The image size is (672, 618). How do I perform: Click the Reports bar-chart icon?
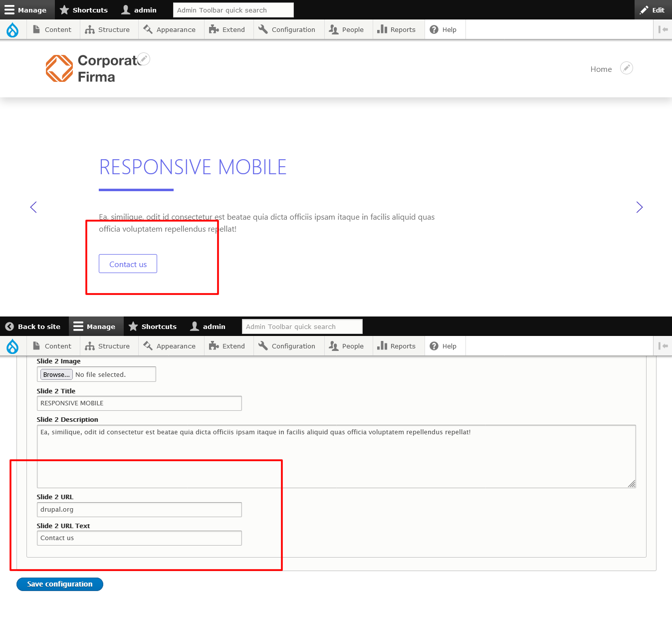click(x=382, y=29)
